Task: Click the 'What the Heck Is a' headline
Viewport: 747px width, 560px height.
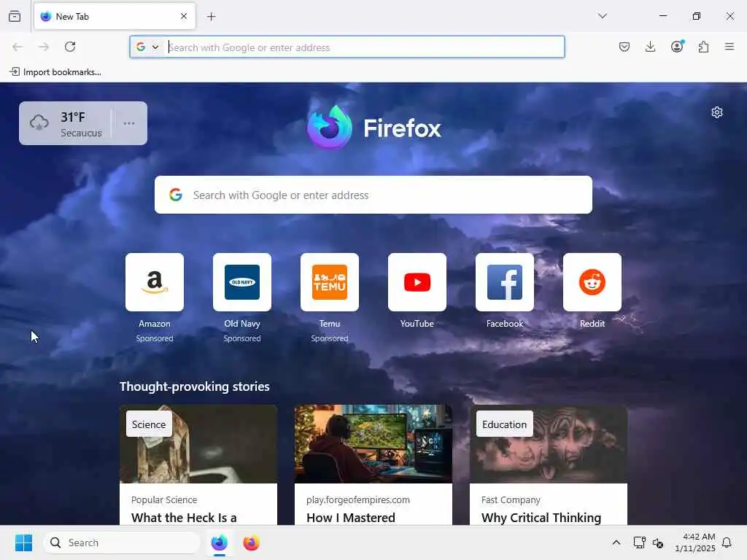Action: coord(184,518)
